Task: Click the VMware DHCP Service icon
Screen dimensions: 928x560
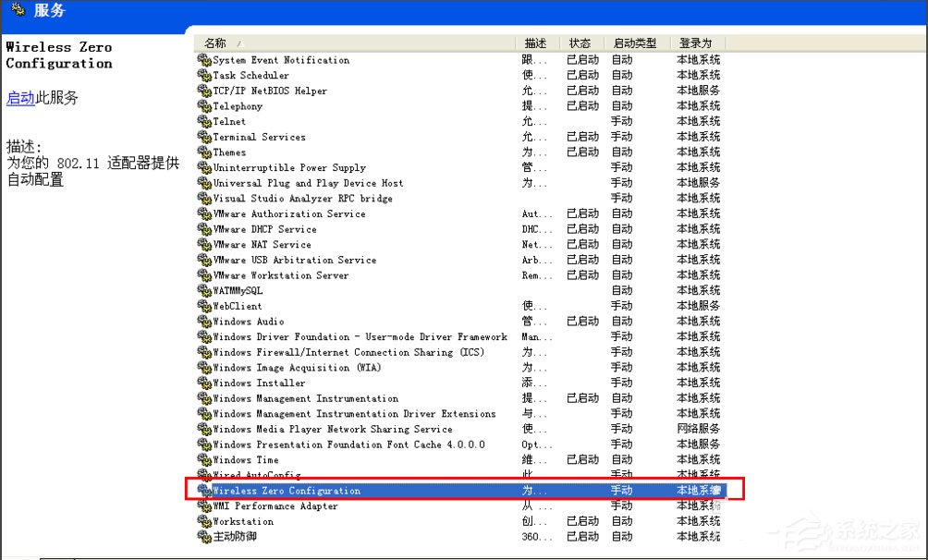Action: click(x=204, y=229)
